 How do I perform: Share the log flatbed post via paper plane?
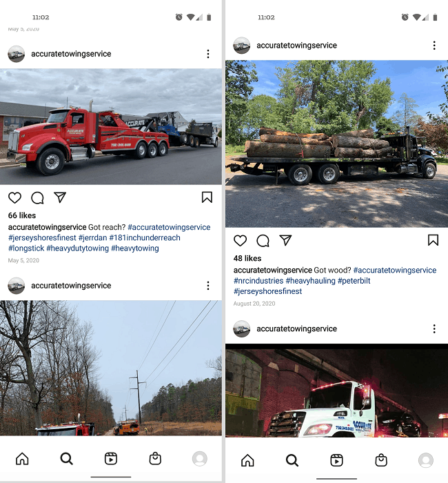click(x=285, y=240)
